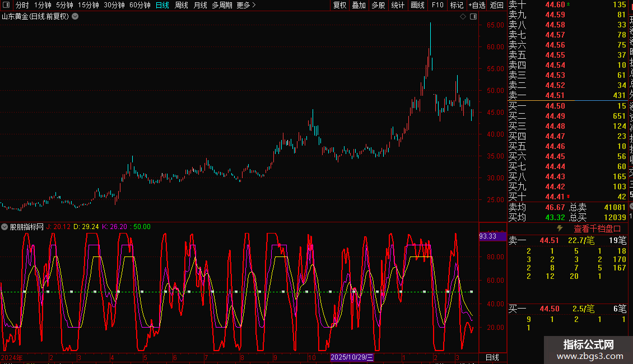Screen dimensions: 633x364
Task: Open the 多周期 multi-period view
Action: pos(222,5)
